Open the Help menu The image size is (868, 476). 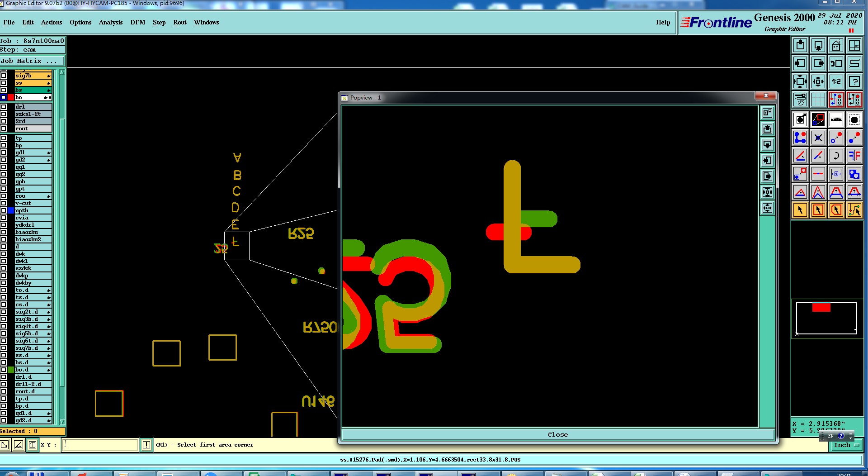663,22
